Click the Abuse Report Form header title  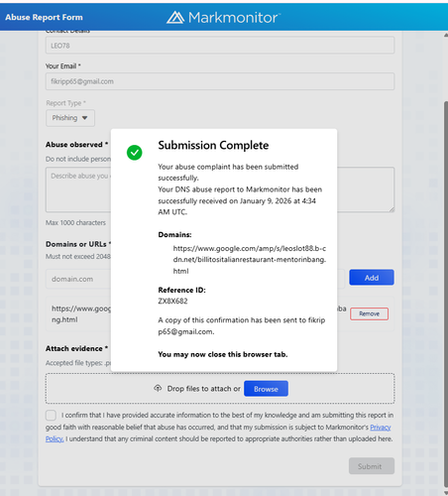(44, 17)
